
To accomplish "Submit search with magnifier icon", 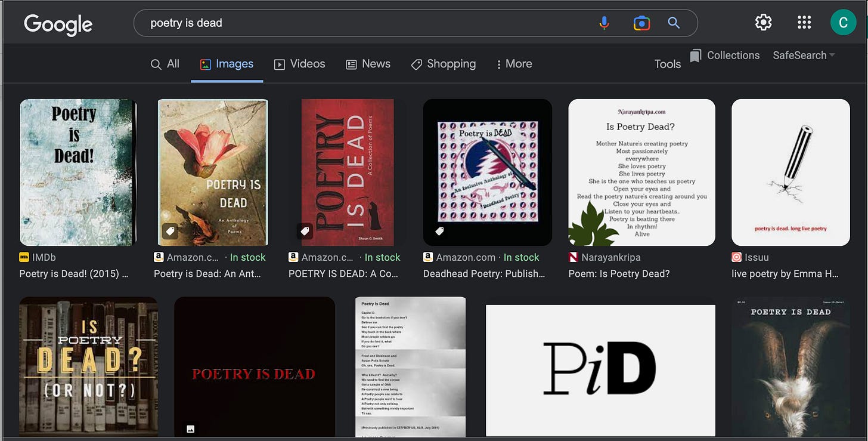I will point(674,23).
